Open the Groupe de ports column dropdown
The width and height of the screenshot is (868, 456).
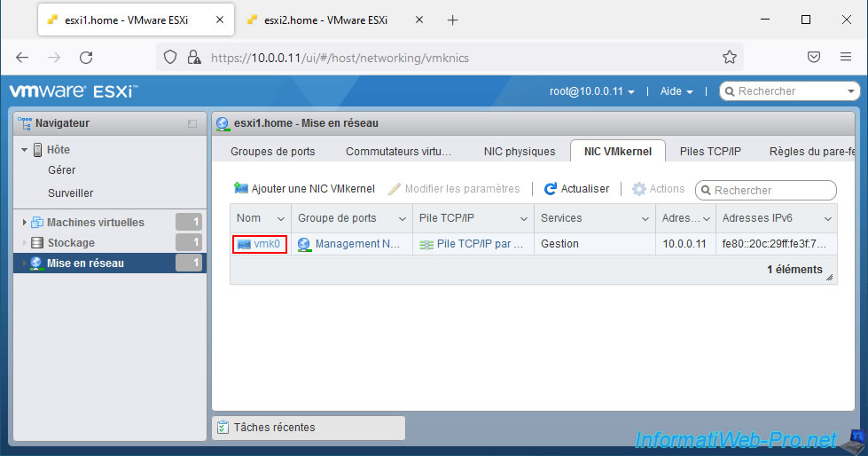403,219
